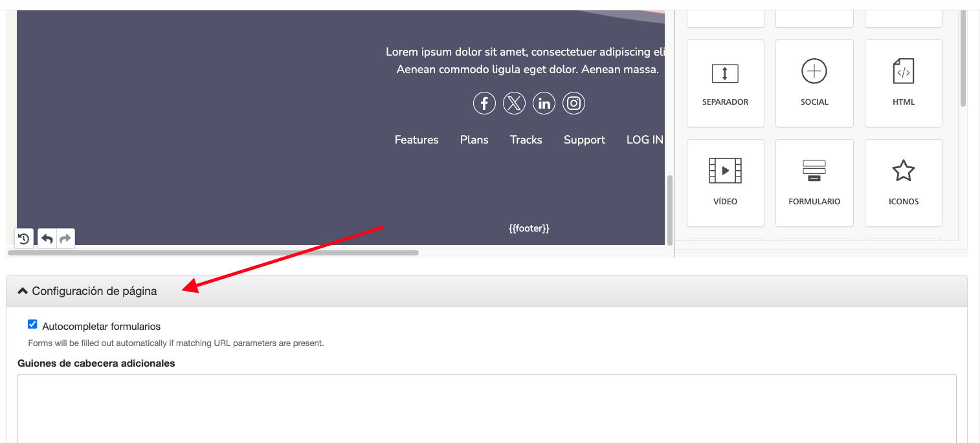
Task: Collapse Configuración de página section
Action: 486,291
